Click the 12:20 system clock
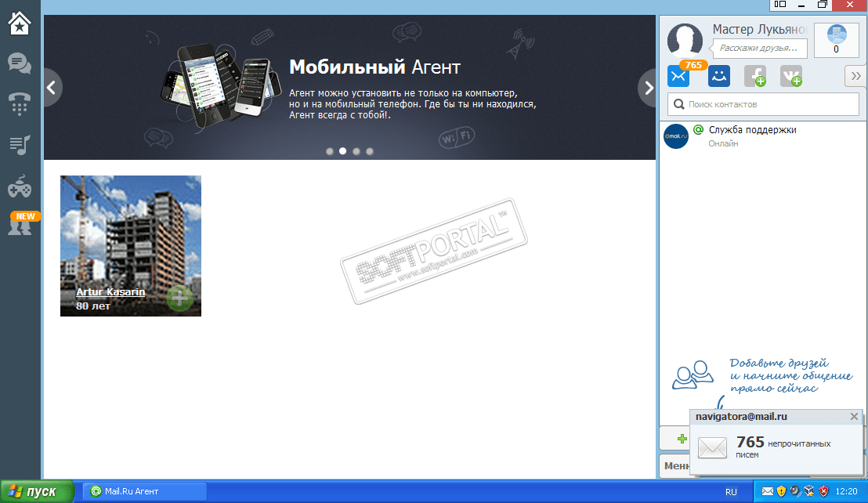The width and height of the screenshot is (868, 503). coord(846,491)
